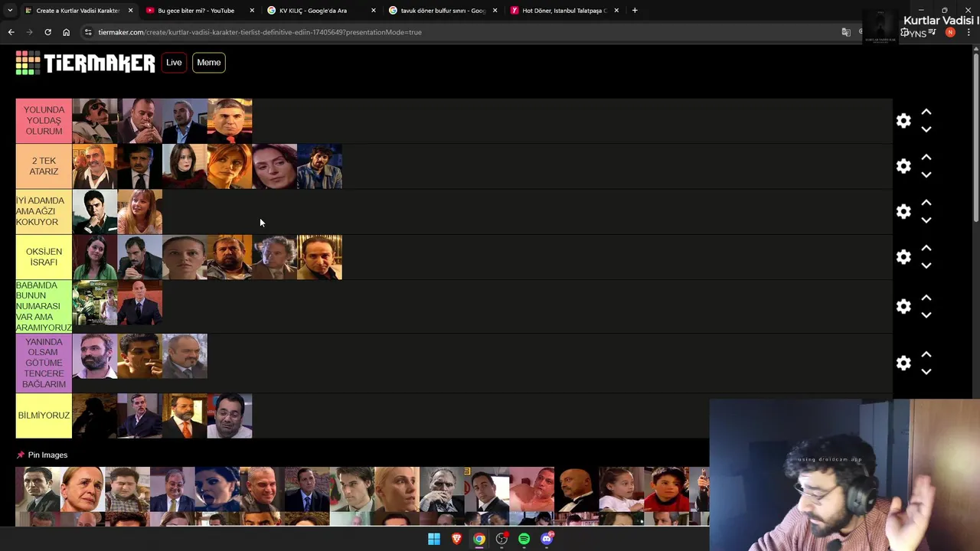The width and height of the screenshot is (980, 551).
Task: Open settings gear for YOLUNDA YOLDAŞ OLURUM row
Action: 903,121
